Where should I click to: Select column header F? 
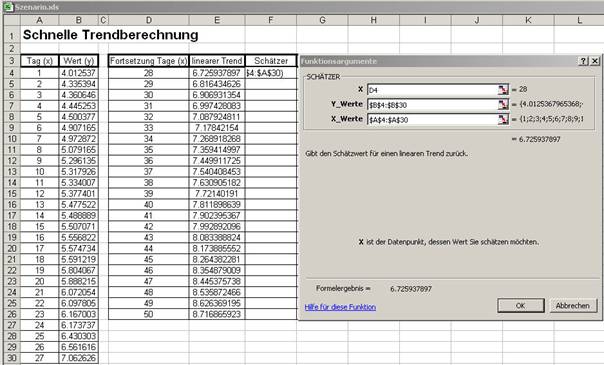pyautogui.click(x=271, y=20)
